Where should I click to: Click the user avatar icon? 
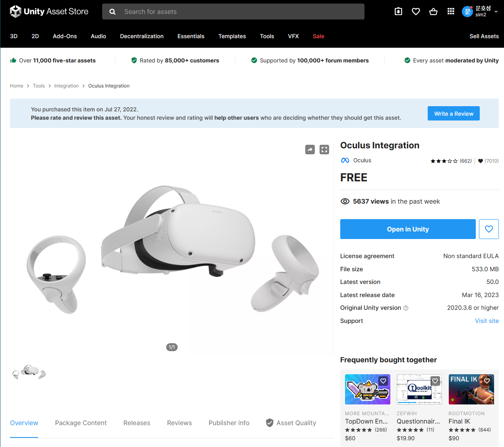coord(467,12)
